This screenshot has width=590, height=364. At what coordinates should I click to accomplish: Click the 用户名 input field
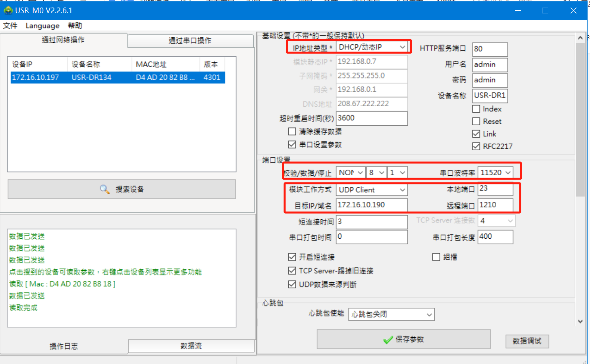490,65
